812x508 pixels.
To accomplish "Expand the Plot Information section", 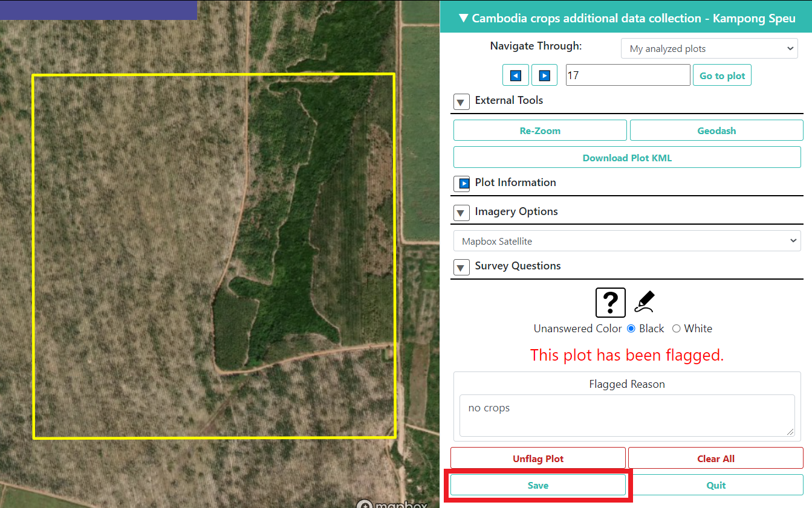I will point(461,184).
